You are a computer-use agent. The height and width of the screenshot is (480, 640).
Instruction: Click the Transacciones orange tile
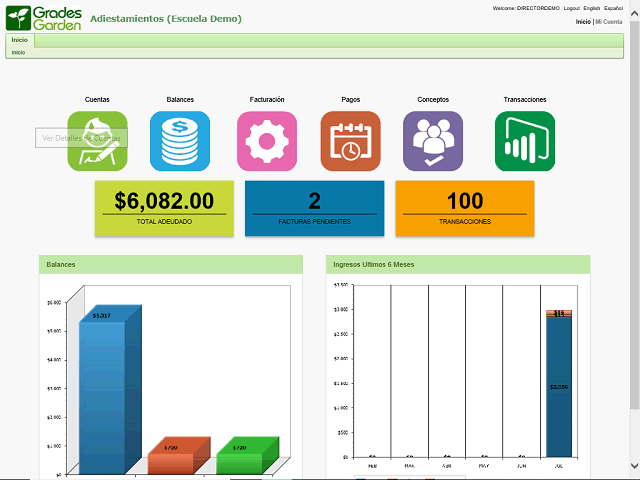point(465,208)
